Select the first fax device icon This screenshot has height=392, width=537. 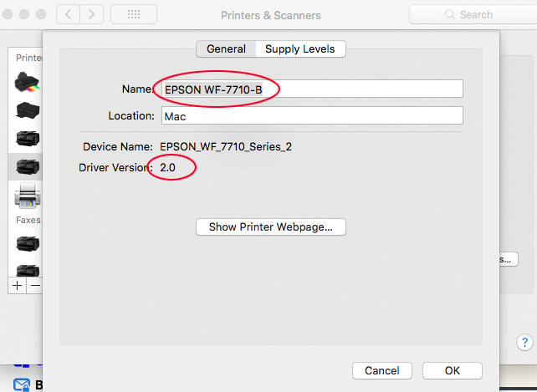(28, 243)
